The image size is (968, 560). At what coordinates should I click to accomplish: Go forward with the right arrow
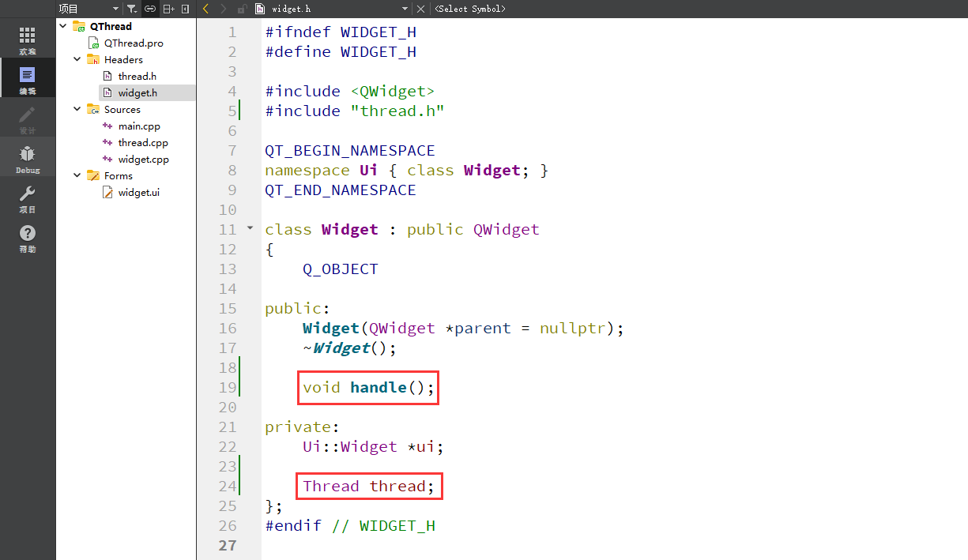tap(224, 9)
